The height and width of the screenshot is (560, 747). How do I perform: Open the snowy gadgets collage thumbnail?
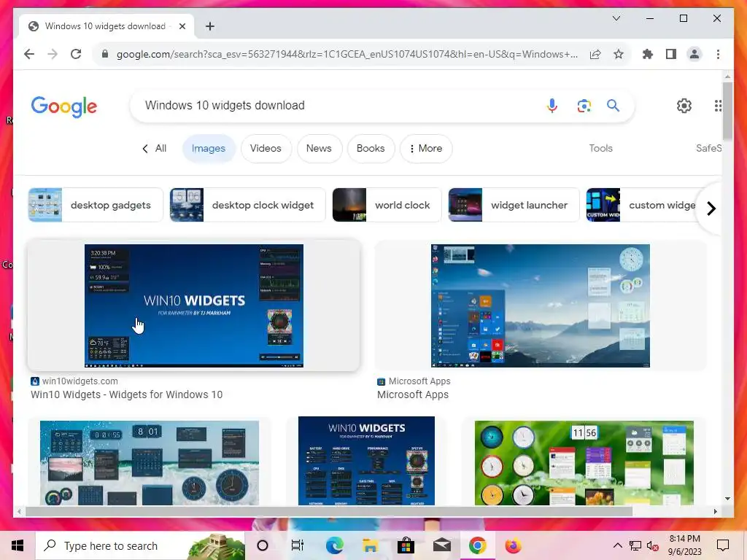[x=150, y=463]
